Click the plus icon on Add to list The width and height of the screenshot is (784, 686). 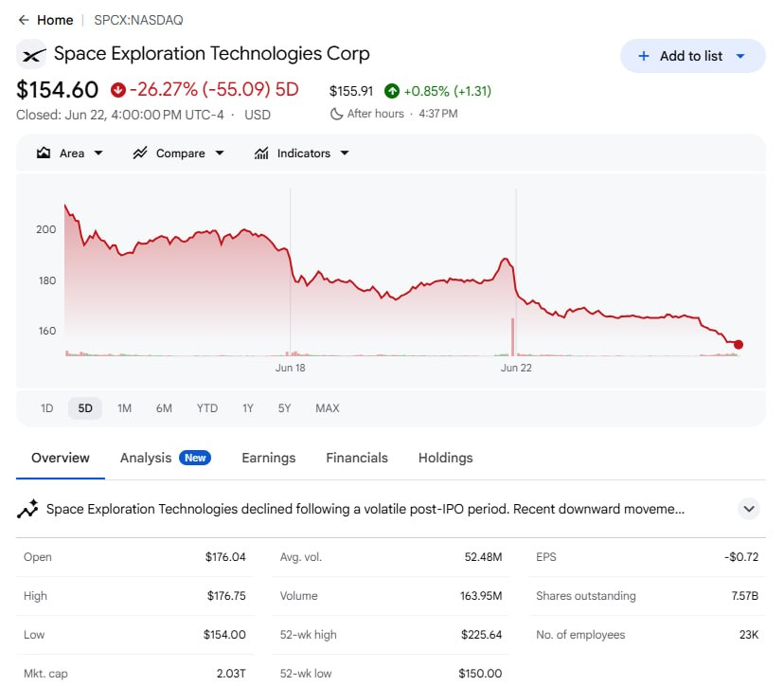click(x=644, y=56)
